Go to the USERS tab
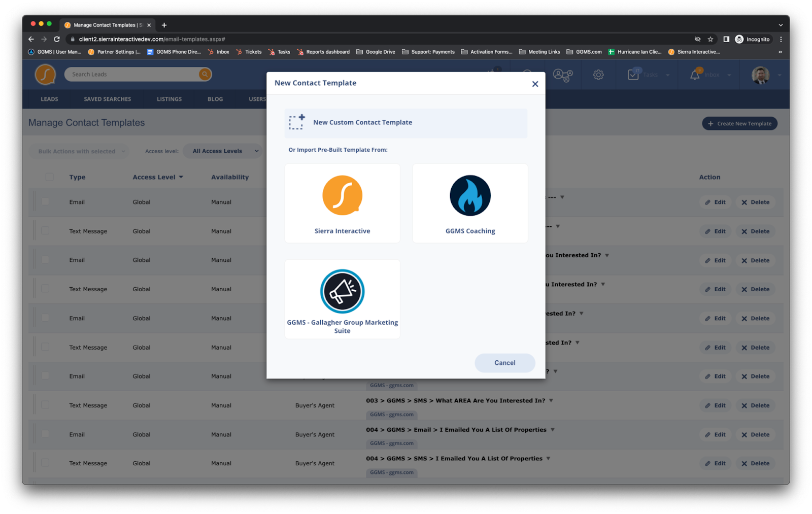812x514 pixels. click(257, 99)
